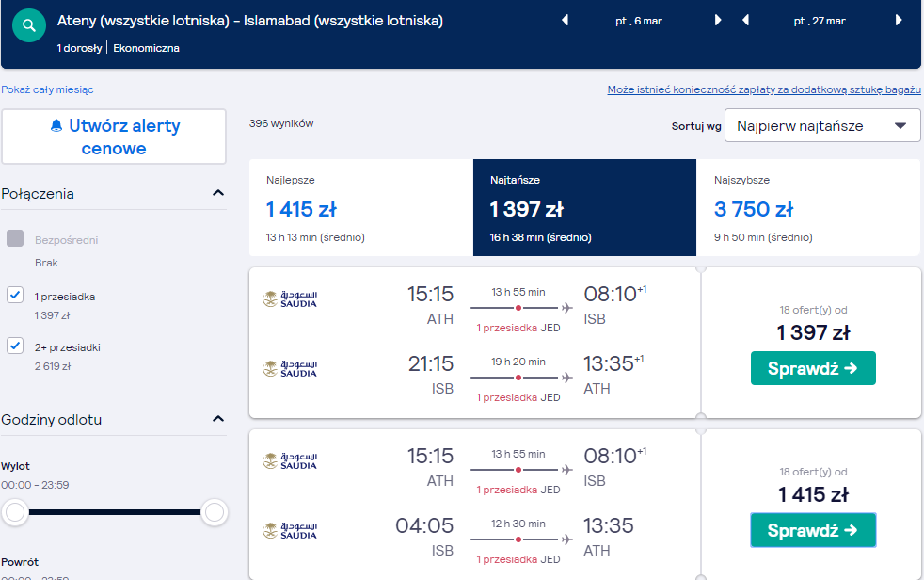The image size is (924, 580).
Task: Click Saudia logo on 04:05 return flight
Action: click(290, 530)
